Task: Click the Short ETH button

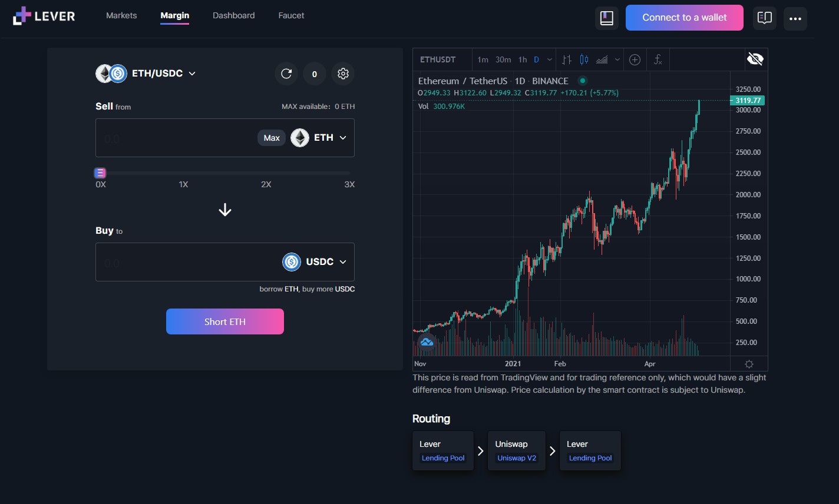Action: (225, 321)
